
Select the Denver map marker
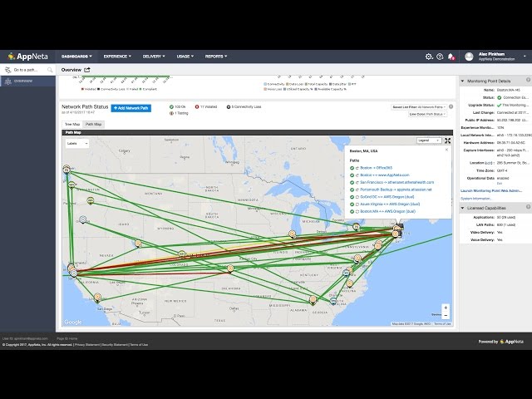[x=182, y=254]
